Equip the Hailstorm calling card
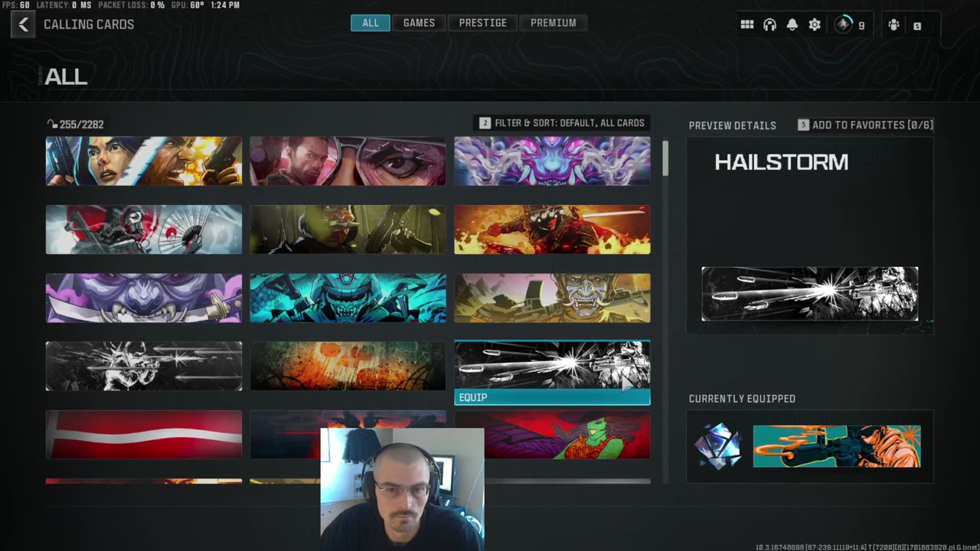The width and height of the screenshot is (980, 551). tap(552, 397)
